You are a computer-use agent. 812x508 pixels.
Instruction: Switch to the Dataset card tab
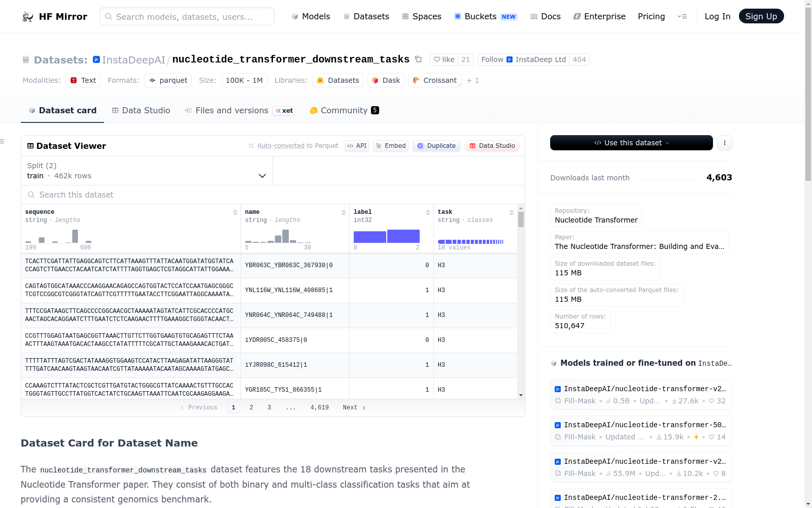point(62,110)
